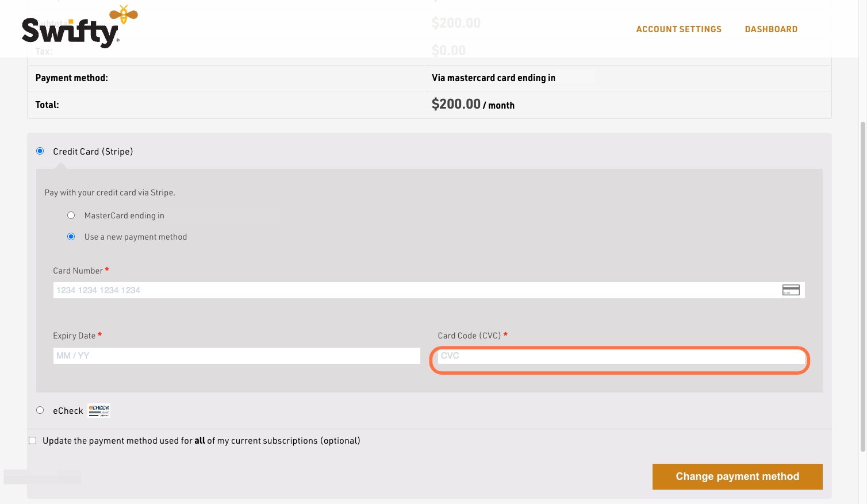
Task: Focus the Card Number input field
Action: click(429, 290)
